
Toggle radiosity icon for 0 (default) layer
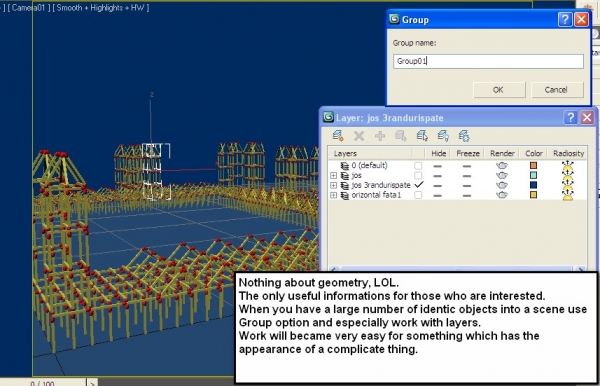point(568,166)
